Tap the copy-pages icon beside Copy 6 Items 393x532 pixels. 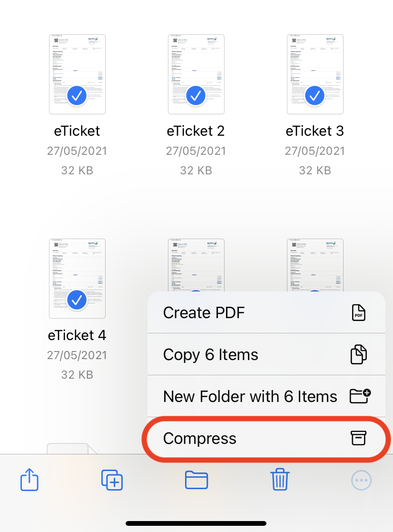pyautogui.click(x=359, y=354)
